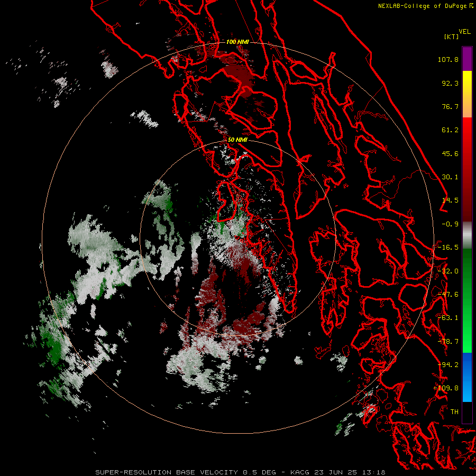
Task: Click the VEL legend title
Action: click(464, 32)
